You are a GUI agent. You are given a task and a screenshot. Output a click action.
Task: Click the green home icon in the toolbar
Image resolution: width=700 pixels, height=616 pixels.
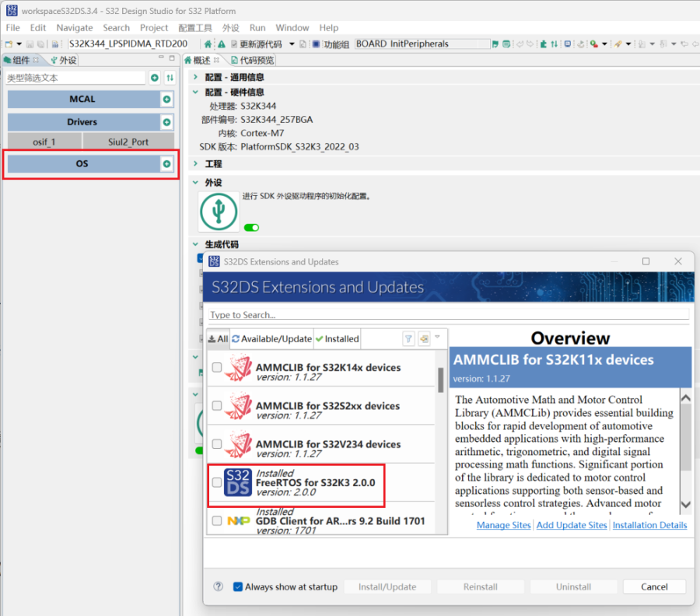click(208, 44)
